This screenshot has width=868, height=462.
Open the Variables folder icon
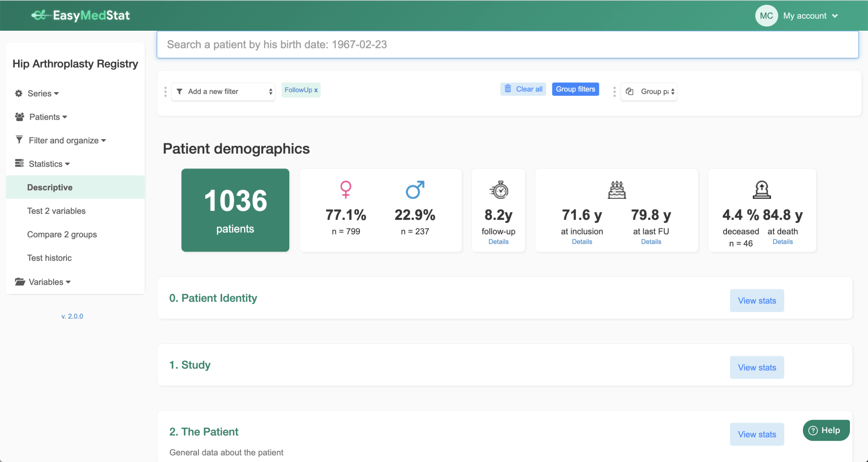click(19, 281)
